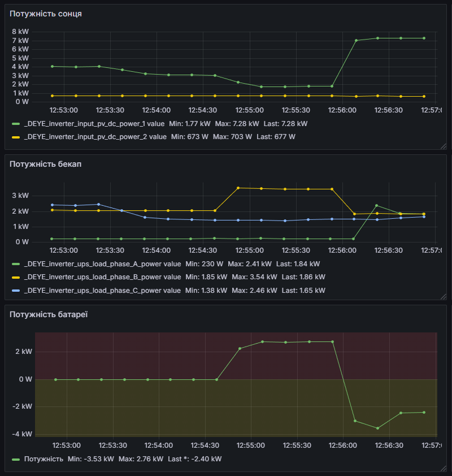Click green color swatch of pv_dc_power_1
The image size is (452, 476).
16,123
